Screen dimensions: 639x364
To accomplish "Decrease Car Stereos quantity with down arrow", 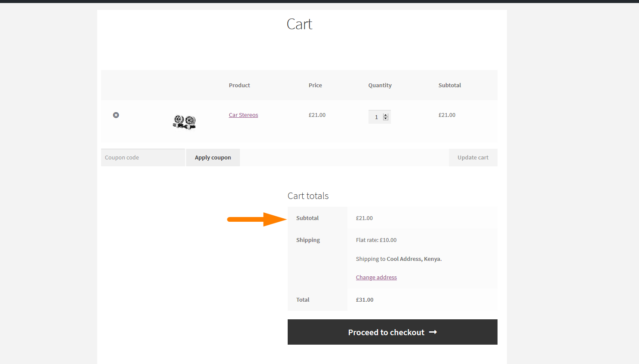I will pos(386,119).
